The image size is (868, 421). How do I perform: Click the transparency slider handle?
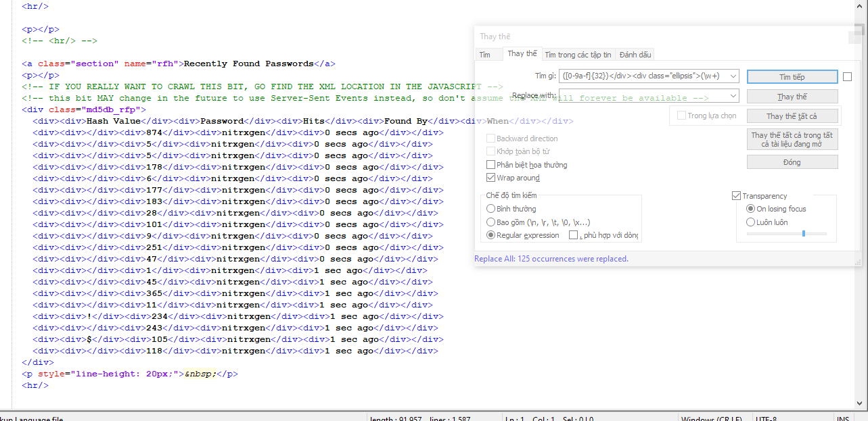click(x=803, y=233)
